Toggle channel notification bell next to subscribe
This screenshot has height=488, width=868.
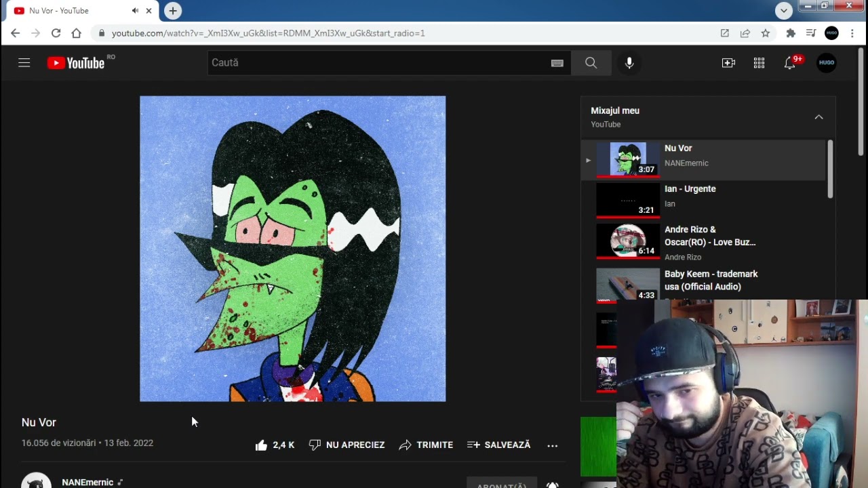tap(552, 485)
